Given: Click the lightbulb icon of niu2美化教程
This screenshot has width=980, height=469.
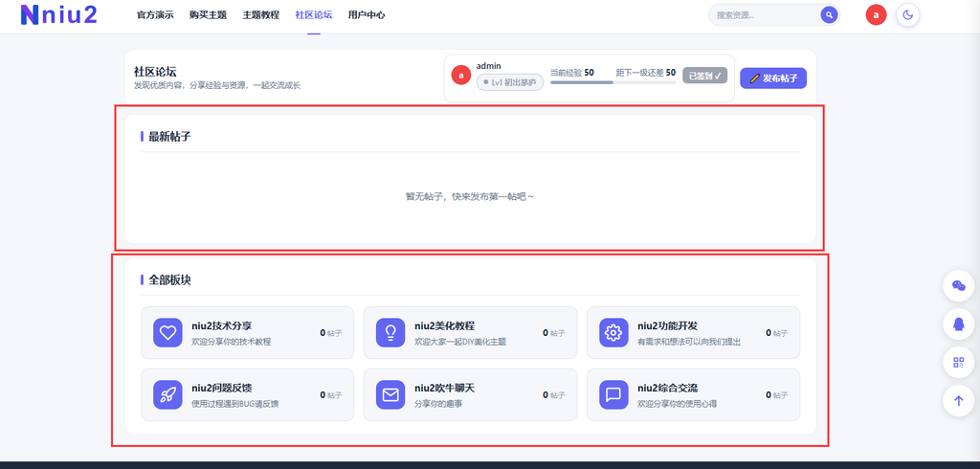Looking at the screenshot, I should pyautogui.click(x=390, y=333).
